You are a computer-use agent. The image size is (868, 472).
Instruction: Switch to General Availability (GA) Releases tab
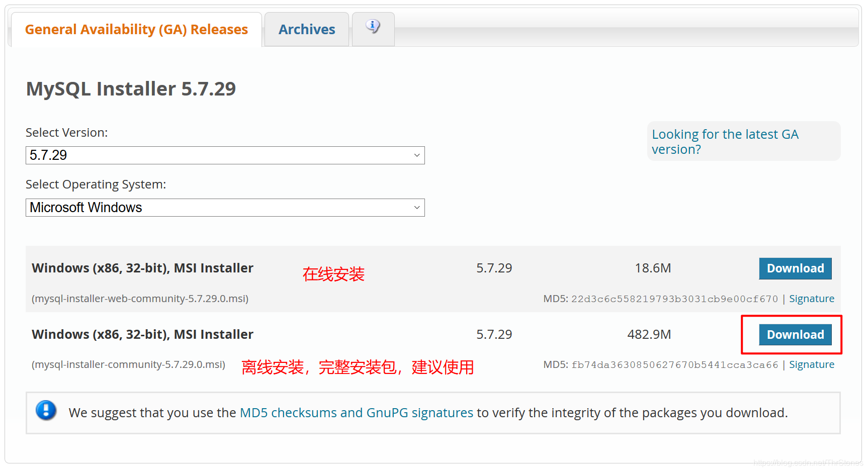coord(136,30)
